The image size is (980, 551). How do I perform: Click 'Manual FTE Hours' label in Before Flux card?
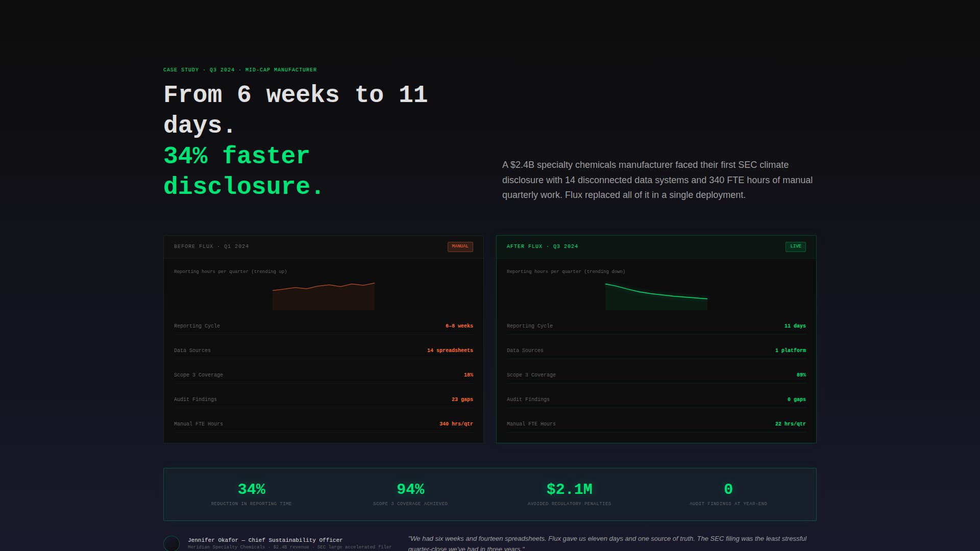pyautogui.click(x=199, y=424)
